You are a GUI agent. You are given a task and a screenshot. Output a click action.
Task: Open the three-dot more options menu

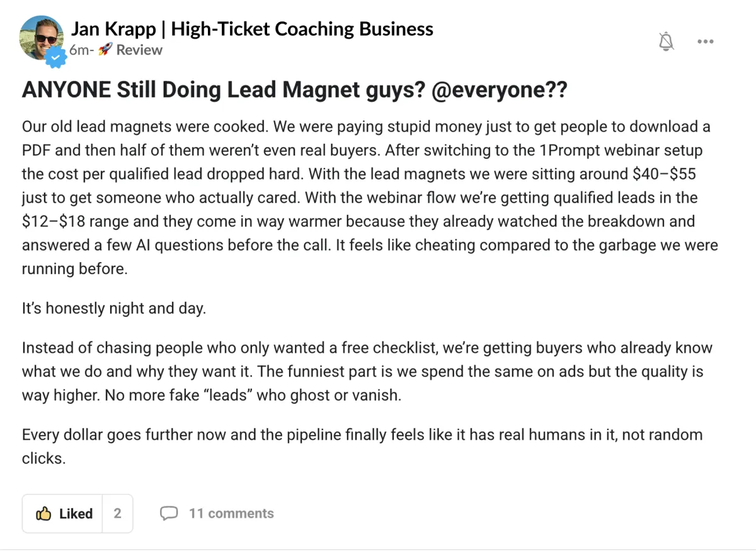[705, 42]
